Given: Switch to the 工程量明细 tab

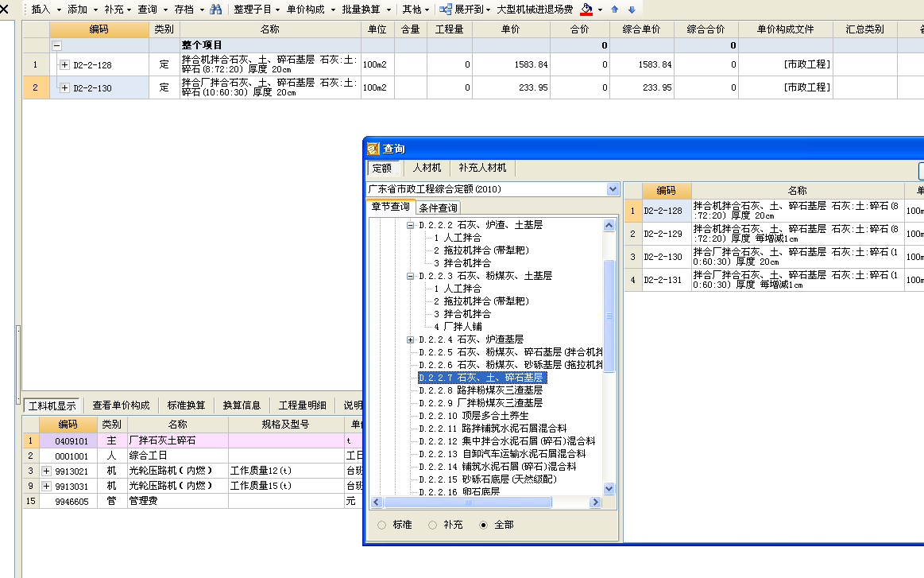Looking at the screenshot, I should click(302, 405).
